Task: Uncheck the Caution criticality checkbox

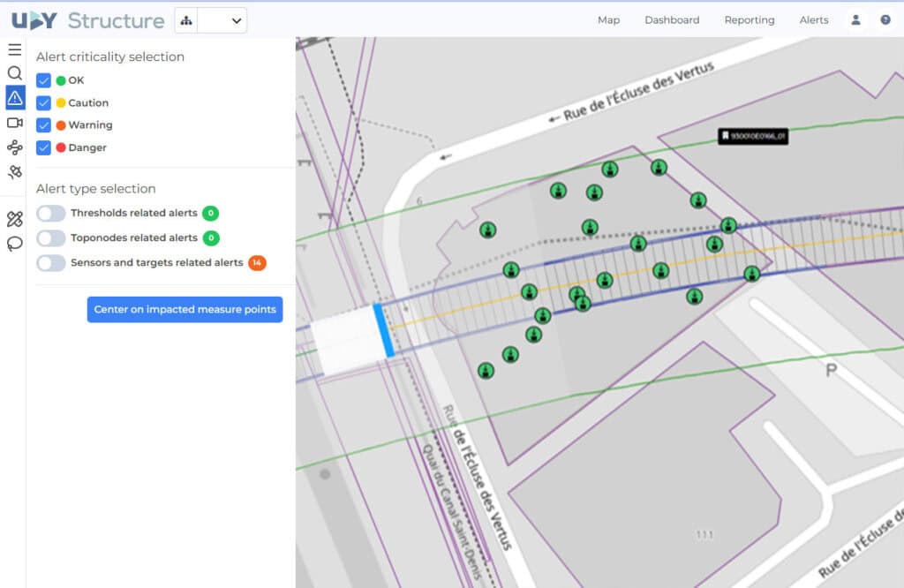Action: (x=43, y=102)
